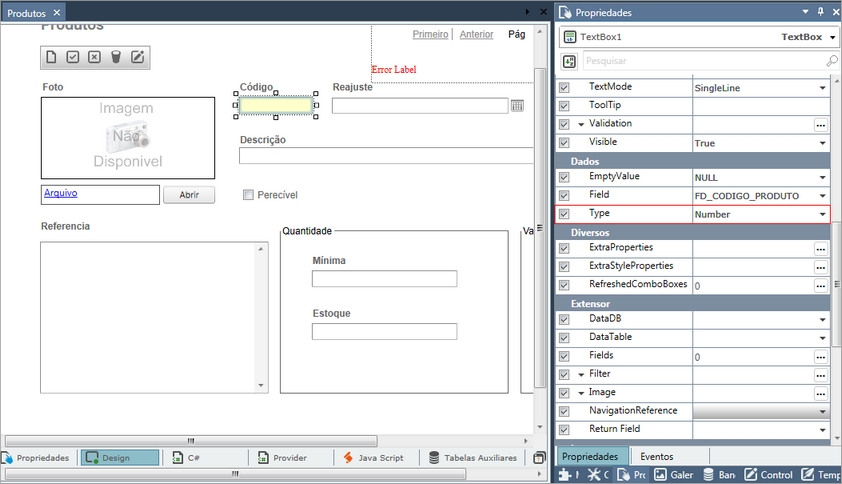Uncheck the checkbox beside TextMode property
The height and width of the screenshot is (484, 842).
click(x=564, y=88)
